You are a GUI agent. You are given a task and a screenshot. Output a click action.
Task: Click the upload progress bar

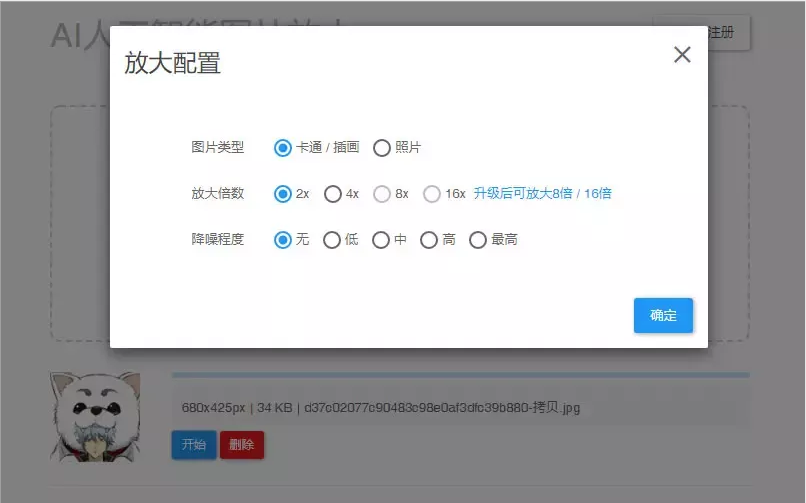pyautogui.click(x=460, y=375)
